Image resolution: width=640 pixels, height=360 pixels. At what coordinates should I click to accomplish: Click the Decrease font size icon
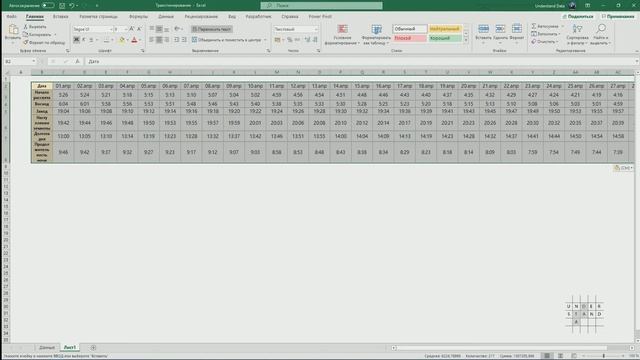point(139,29)
